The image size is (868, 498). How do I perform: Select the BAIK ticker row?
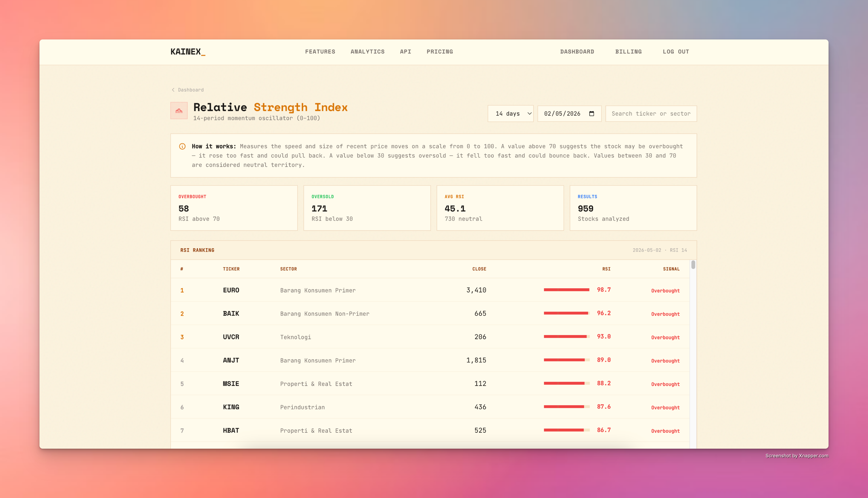430,313
